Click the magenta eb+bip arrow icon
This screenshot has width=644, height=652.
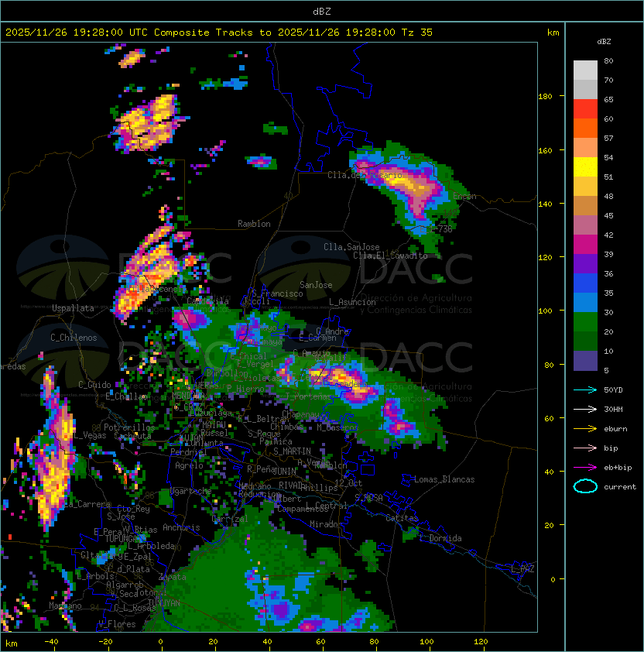[x=585, y=468]
